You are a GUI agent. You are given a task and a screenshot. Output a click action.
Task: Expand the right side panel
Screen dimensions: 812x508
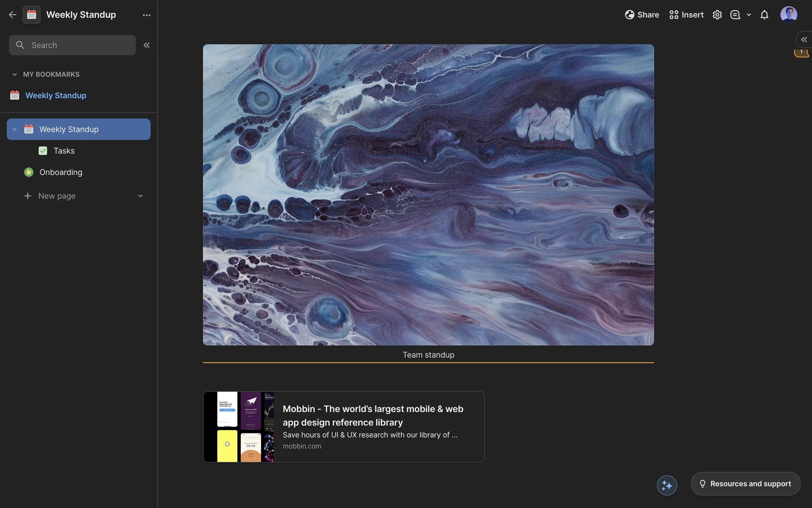coord(804,39)
